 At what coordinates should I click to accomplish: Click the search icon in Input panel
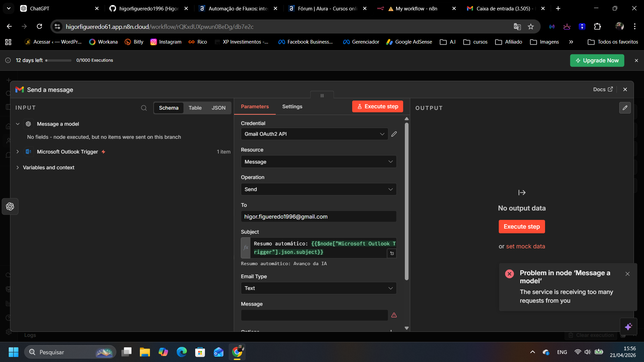(144, 108)
